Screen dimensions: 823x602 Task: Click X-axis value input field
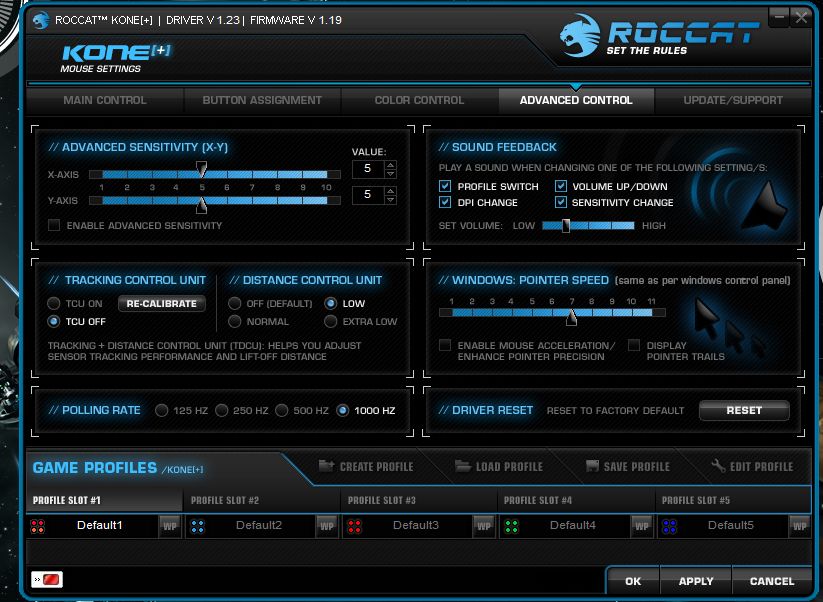point(368,169)
